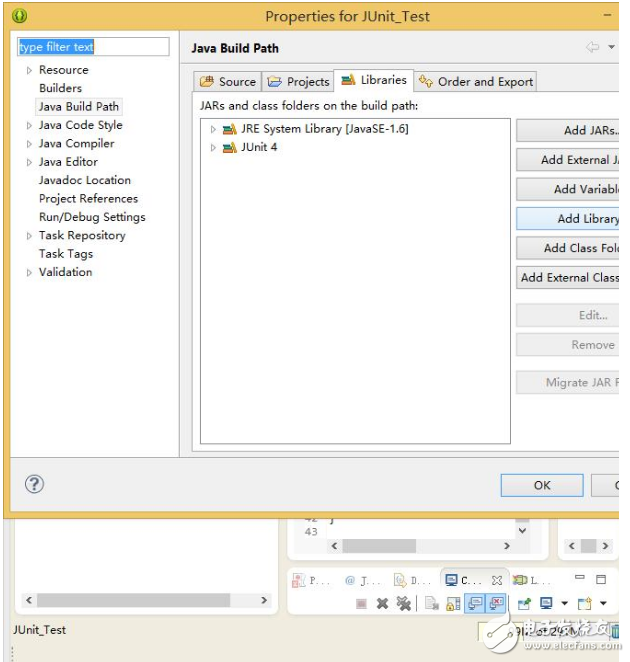Click the Remove Launch X icon

[x=382, y=603]
